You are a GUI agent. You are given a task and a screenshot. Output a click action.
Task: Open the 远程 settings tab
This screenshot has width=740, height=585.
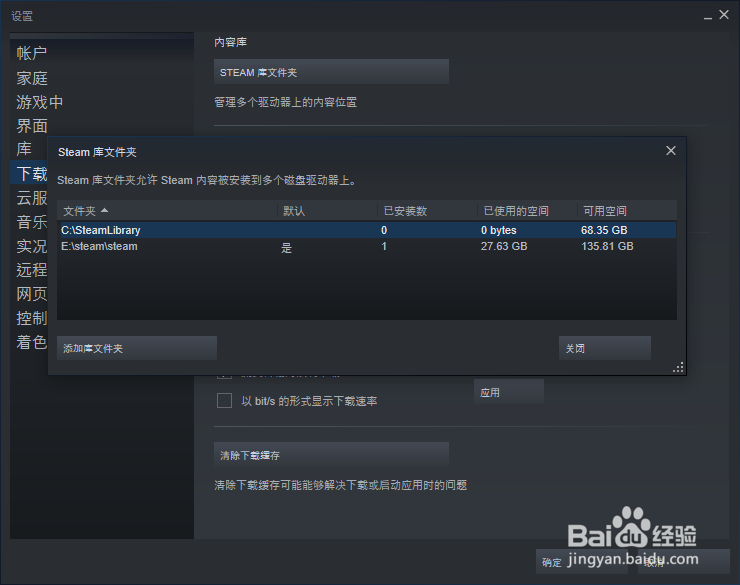[32, 270]
